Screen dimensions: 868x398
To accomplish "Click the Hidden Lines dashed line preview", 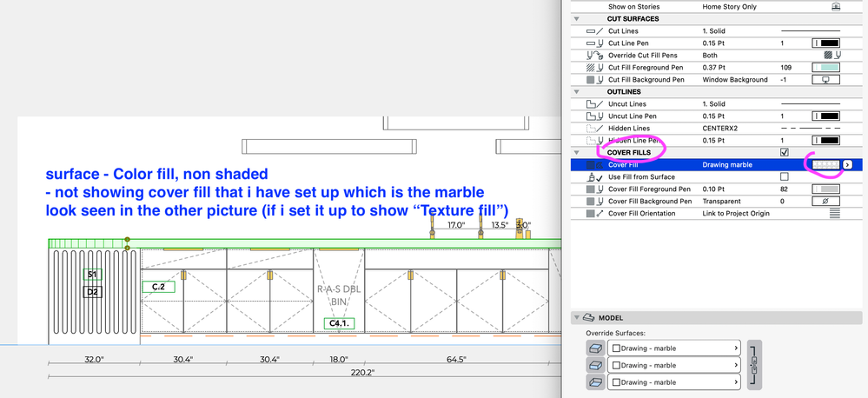I will point(811,129).
